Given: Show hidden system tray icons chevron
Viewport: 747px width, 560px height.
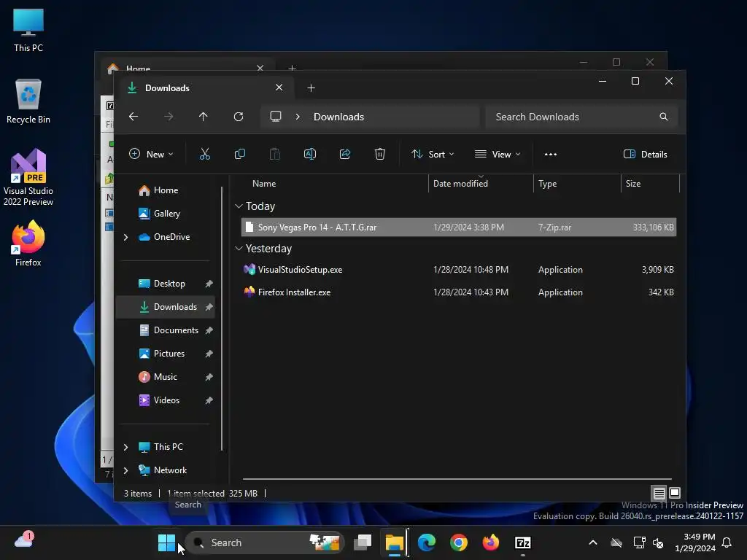Looking at the screenshot, I should click(592, 542).
